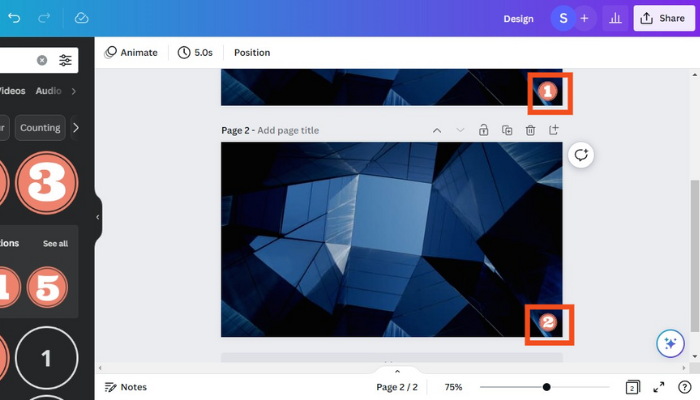Image resolution: width=700 pixels, height=400 pixels.
Task: Click the Page 2 / 2 indicator
Action: point(397,387)
